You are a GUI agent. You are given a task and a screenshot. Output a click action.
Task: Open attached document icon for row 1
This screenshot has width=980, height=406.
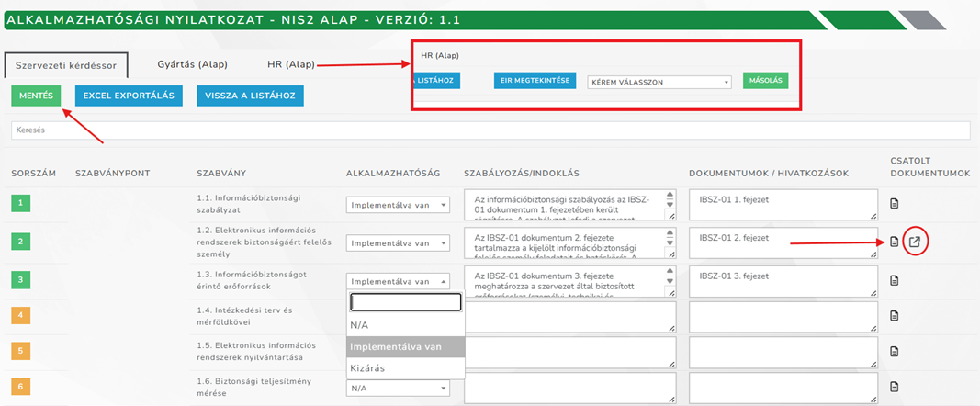(x=895, y=204)
